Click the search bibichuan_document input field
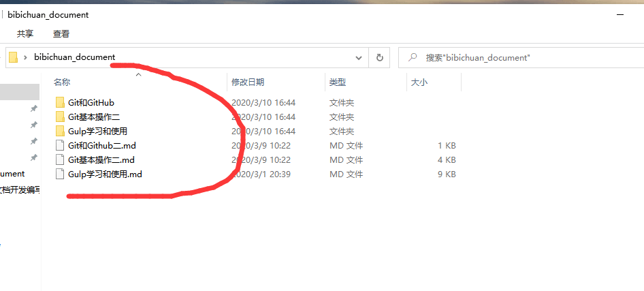The image size is (644, 291). (x=524, y=58)
